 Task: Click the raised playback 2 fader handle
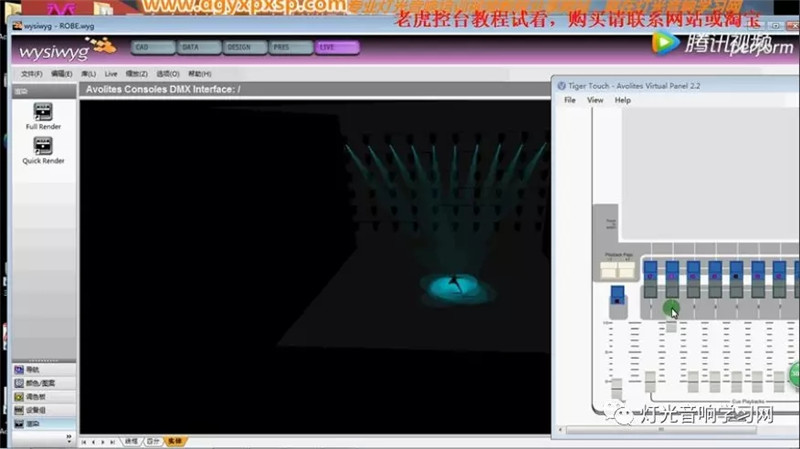tap(671, 326)
